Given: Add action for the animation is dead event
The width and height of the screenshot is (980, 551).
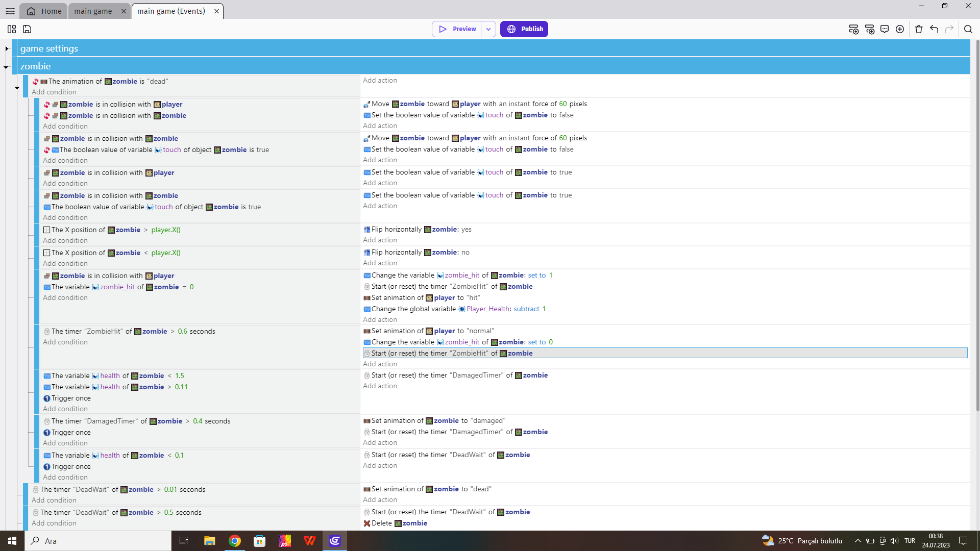Looking at the screenshot, I should click(380, 81).
